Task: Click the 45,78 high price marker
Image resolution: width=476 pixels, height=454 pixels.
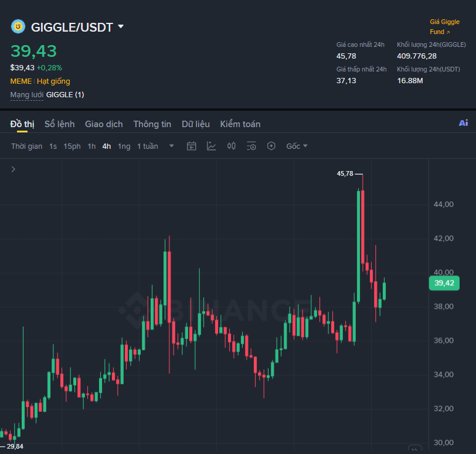Action: pyautogui.click(x=345, y=173)
